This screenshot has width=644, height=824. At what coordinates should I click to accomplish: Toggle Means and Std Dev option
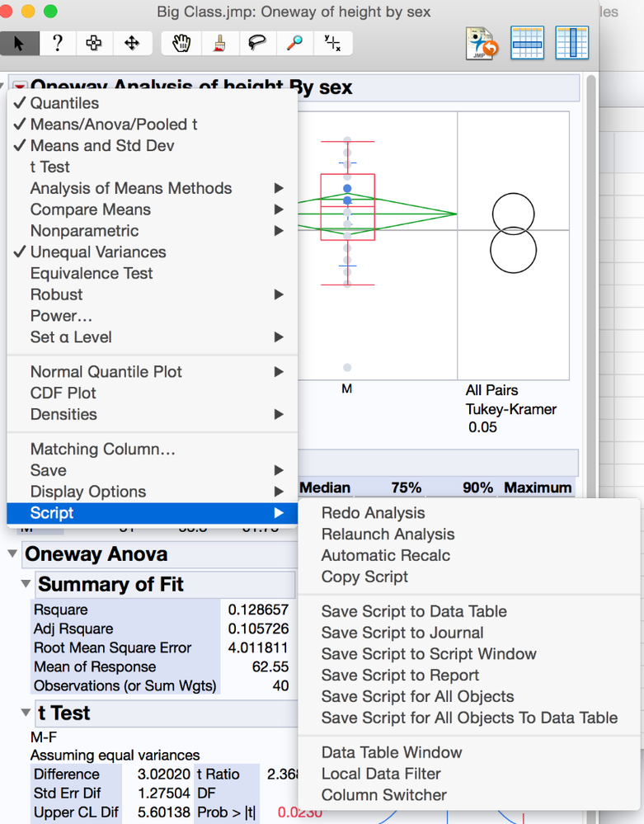[153, 145]
